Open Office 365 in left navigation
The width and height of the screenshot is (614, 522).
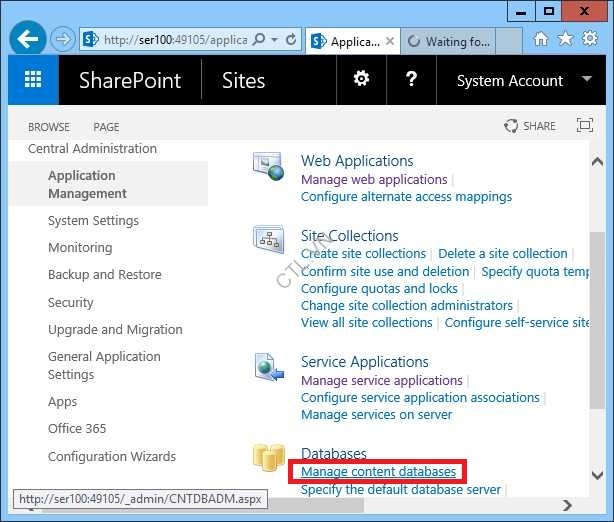pyautogui.click(x=77, y=428)
